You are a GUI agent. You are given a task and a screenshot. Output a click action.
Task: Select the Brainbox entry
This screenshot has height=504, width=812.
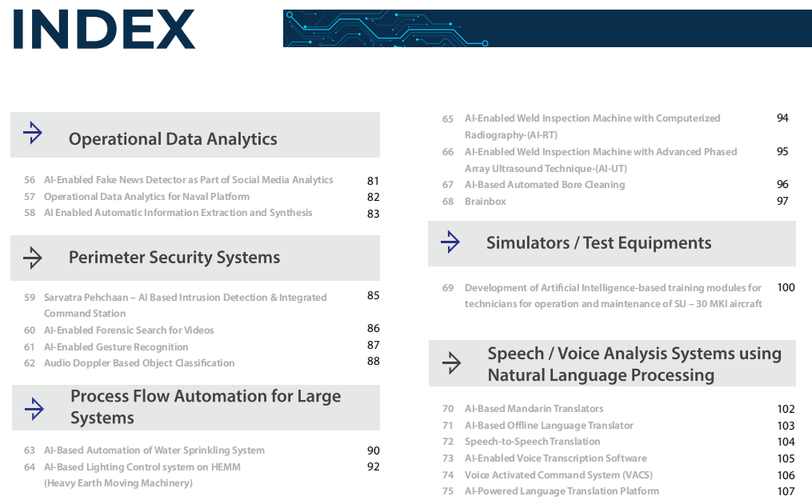point(486,201)
